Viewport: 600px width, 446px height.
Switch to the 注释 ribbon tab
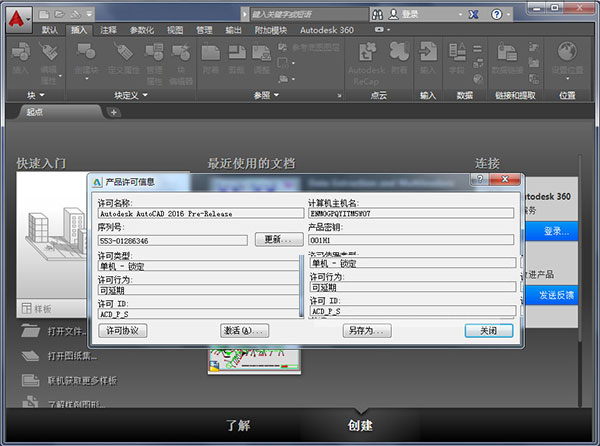(108, 30)
